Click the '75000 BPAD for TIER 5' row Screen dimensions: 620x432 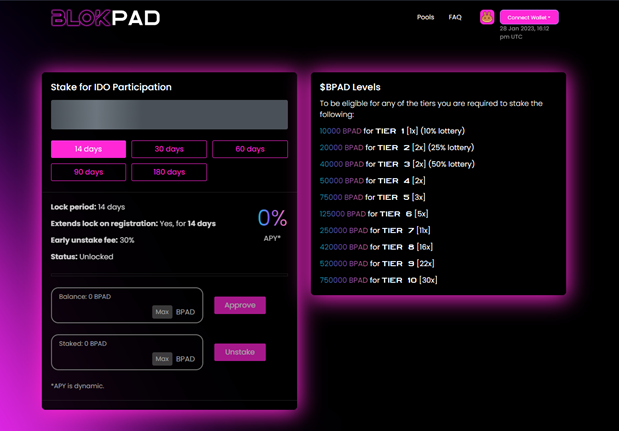coord(372,197)
